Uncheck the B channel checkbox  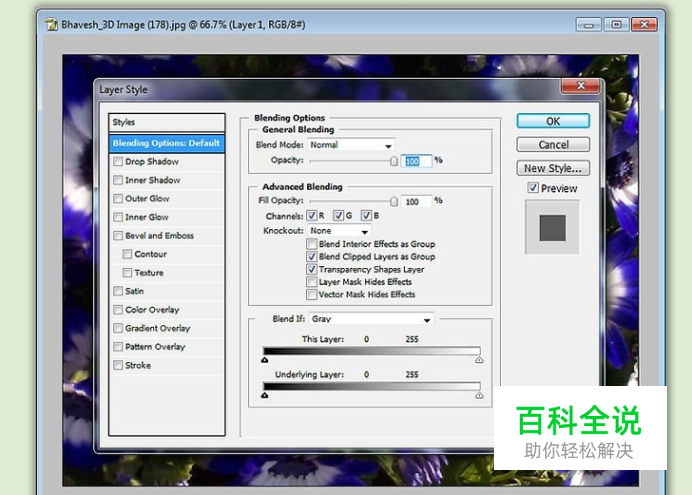click(366, 216)
